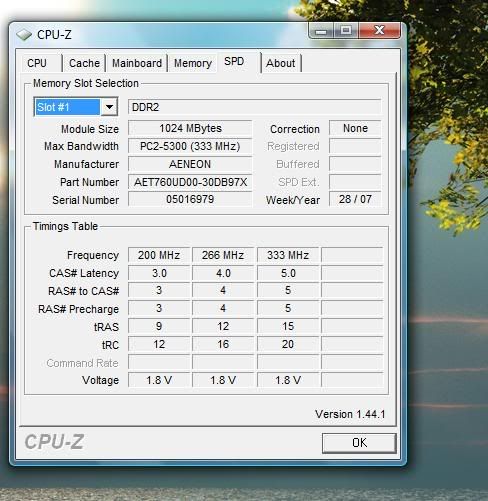488x501 pixels.
Task: Switch to the CPU tab
Action: pos(37,63)
